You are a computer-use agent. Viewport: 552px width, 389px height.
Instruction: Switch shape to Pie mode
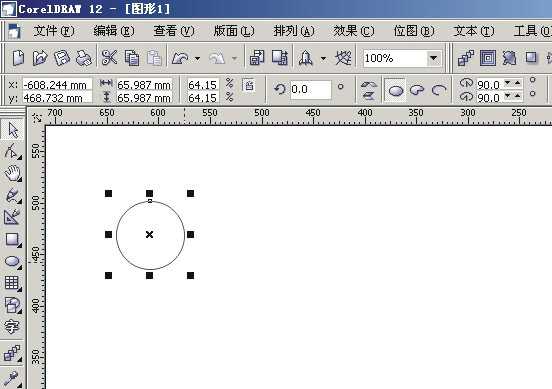418,90
